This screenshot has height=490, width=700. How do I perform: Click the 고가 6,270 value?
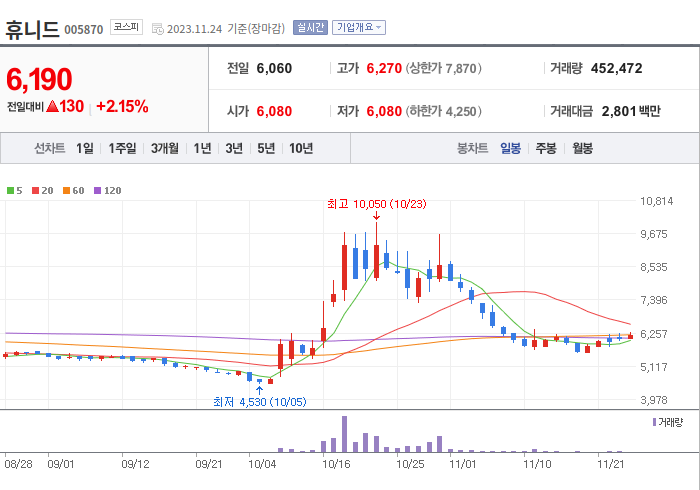[384, 68]
